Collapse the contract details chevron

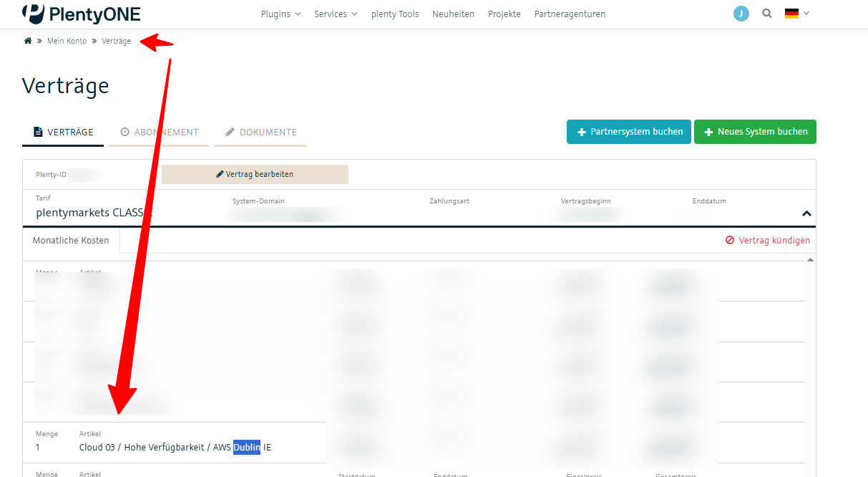(x=806, y=213)
